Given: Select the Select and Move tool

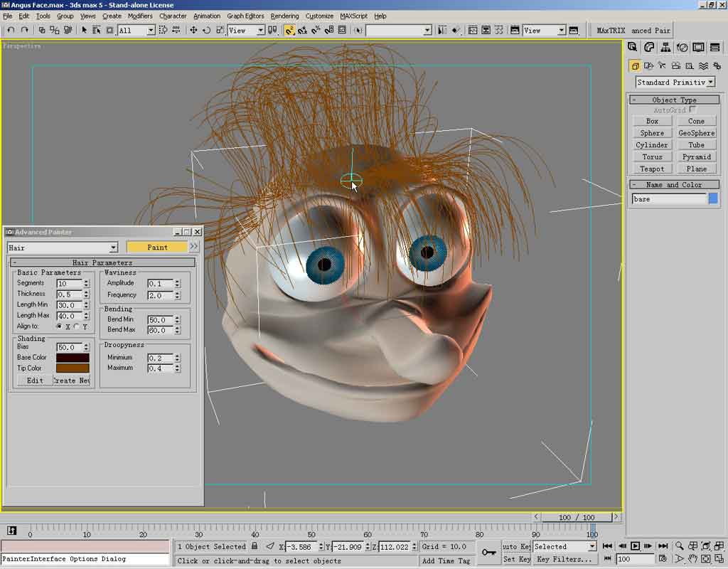Looking at the screenshot, I should 193,30.
